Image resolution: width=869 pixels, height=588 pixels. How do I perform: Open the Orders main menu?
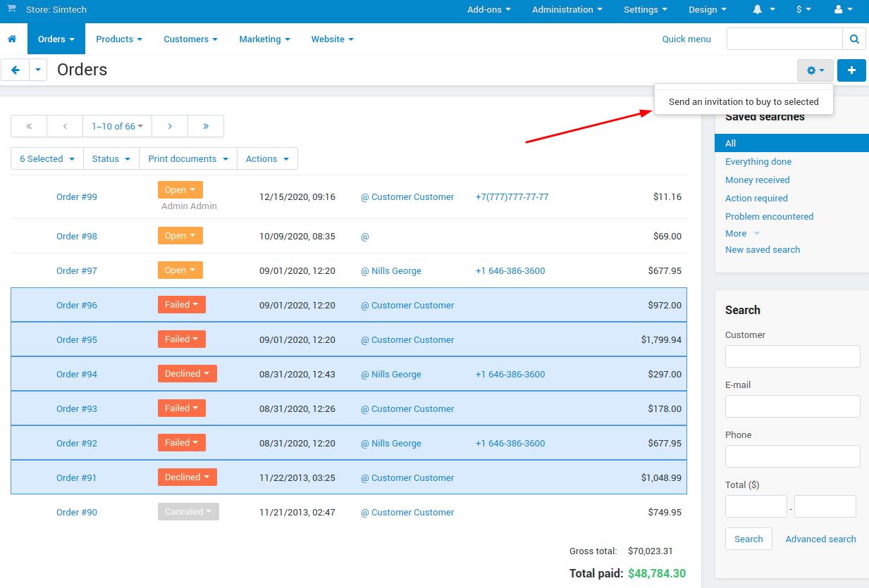[x=56, y=39]
